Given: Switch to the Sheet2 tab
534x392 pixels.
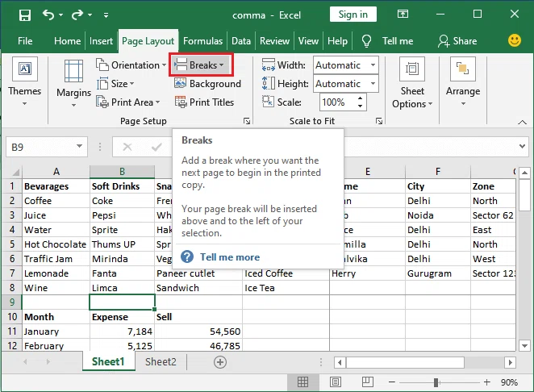Looking at the screenshot, I should (161, 361).
